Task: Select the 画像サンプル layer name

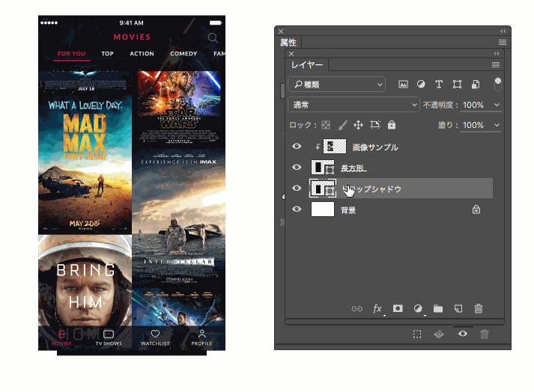Action: coord(375,147)
